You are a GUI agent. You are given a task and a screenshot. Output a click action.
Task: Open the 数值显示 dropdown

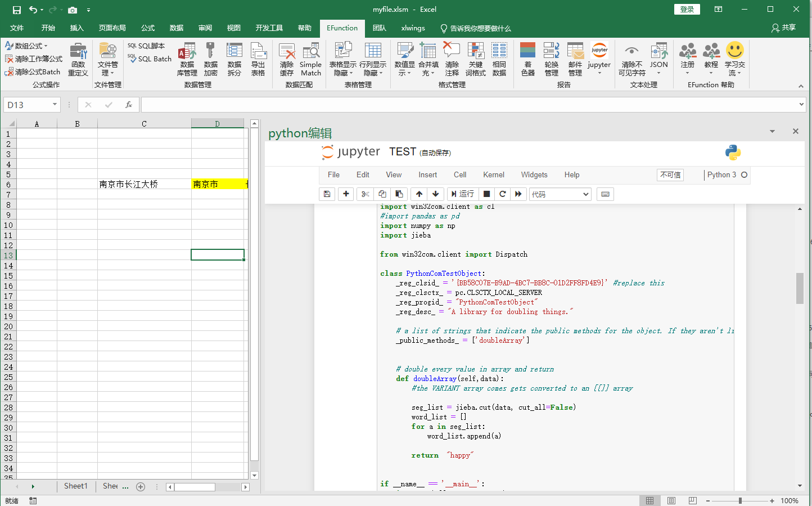[x=404, y=60]
